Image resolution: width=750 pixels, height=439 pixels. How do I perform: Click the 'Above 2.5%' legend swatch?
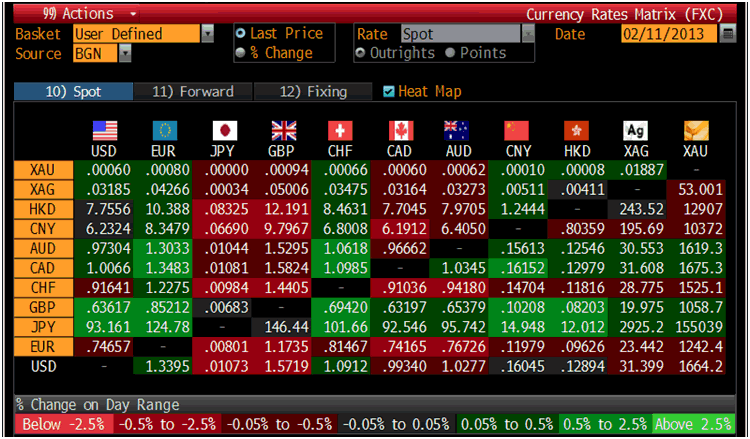click(694, 424)
